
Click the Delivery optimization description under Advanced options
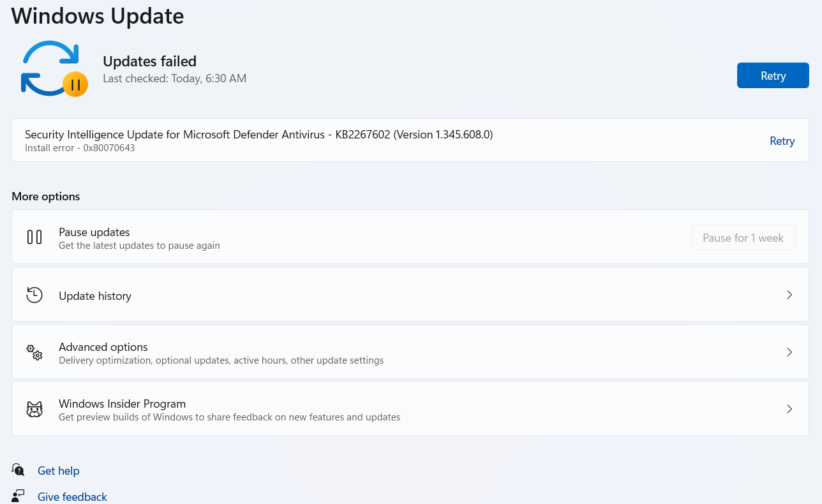pyautogui.click(x=221, y=360)
